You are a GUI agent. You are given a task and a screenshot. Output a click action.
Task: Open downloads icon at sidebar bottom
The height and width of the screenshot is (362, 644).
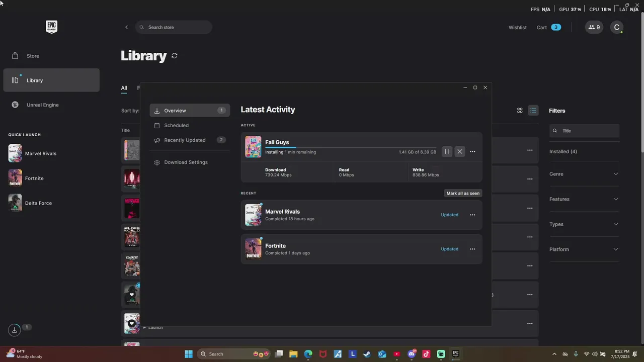[x=15, y=330]
